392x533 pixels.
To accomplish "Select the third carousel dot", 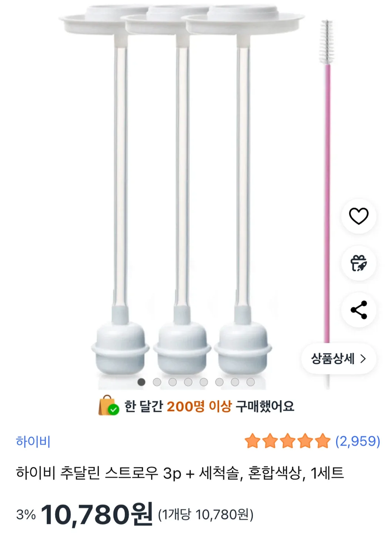I will click(x=172, y=382).
